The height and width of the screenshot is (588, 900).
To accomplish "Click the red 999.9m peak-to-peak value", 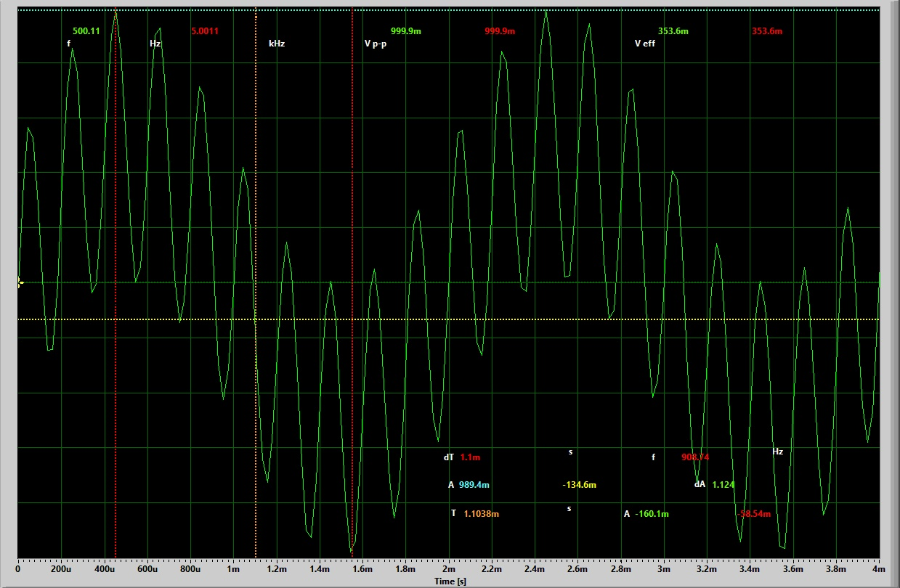I will tap(500, 31).
